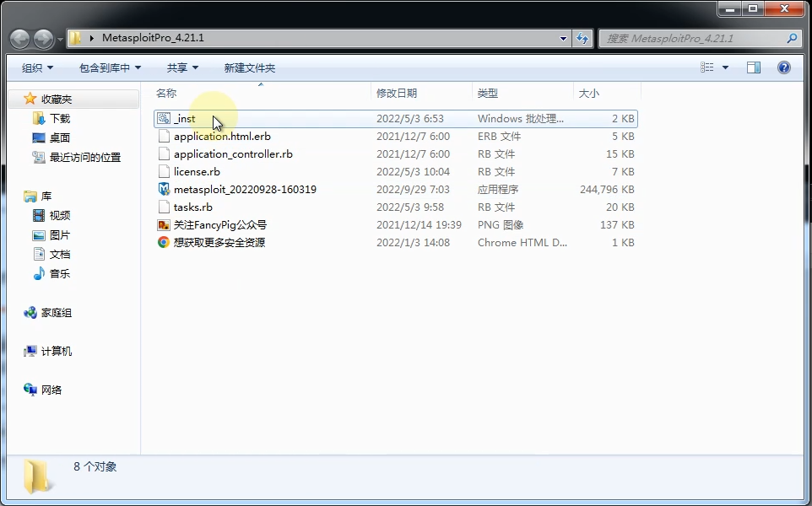Go back with the Back arrow

[x=19, y=39]
